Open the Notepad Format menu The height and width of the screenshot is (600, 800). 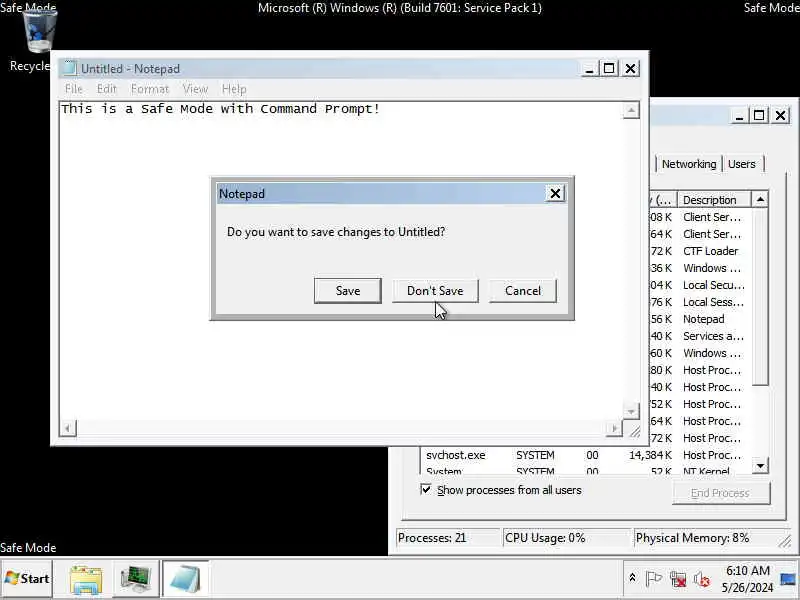pos(149,89)
